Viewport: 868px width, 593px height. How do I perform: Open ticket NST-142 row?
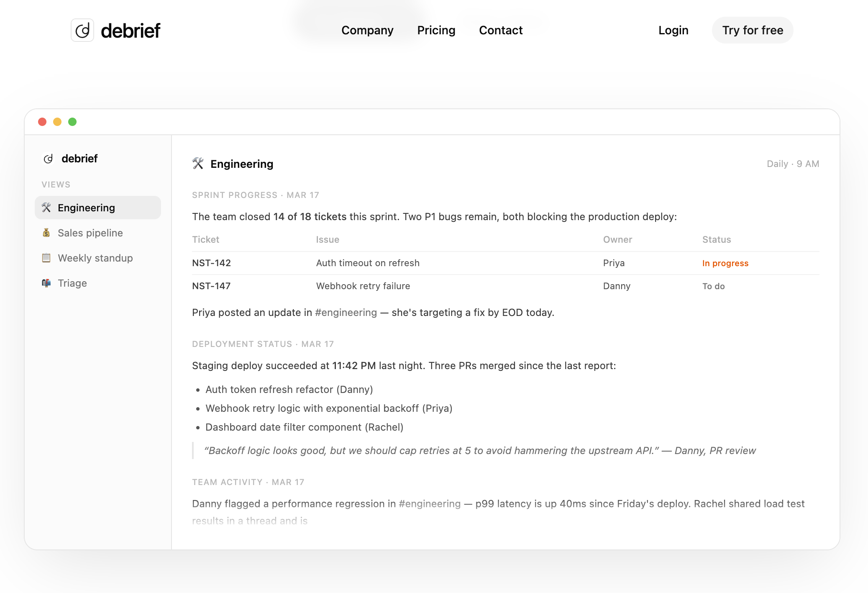pos(505,263)
